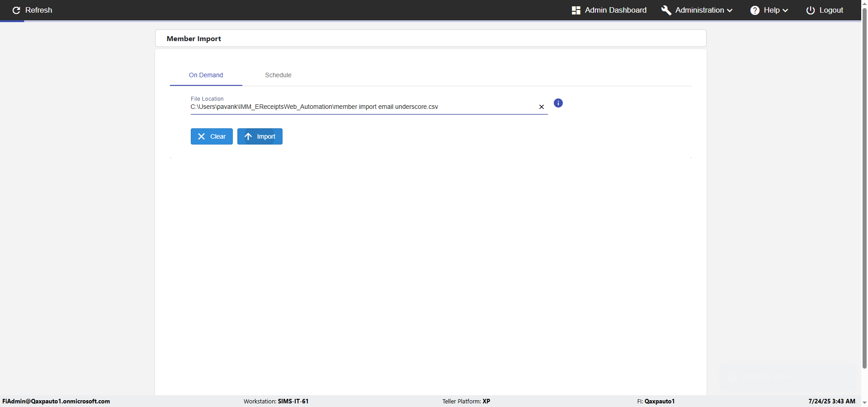
Task: Click the Clear button
Action: pyautogui.click(x=212, y=136)
